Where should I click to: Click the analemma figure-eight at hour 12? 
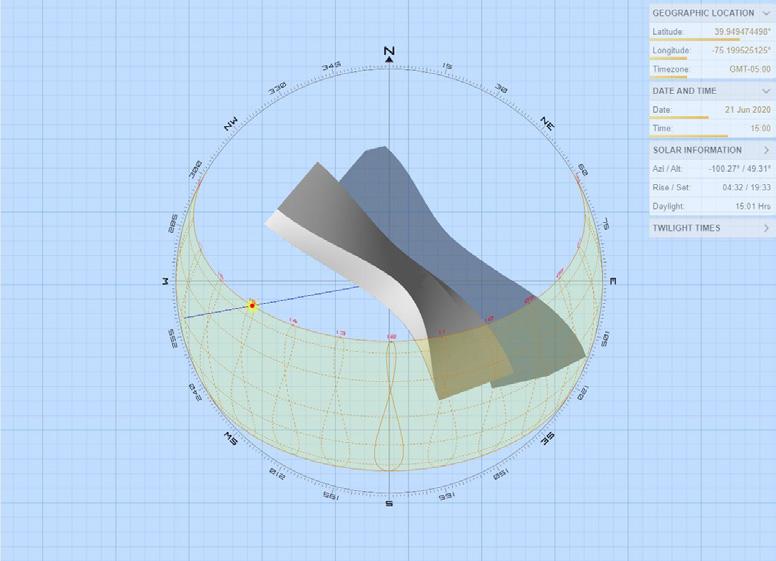click(390, 406)
